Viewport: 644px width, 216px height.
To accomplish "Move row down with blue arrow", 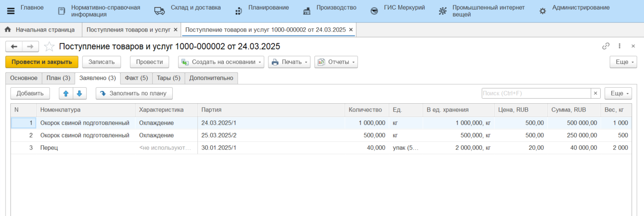I will click(x=79, y=94).
